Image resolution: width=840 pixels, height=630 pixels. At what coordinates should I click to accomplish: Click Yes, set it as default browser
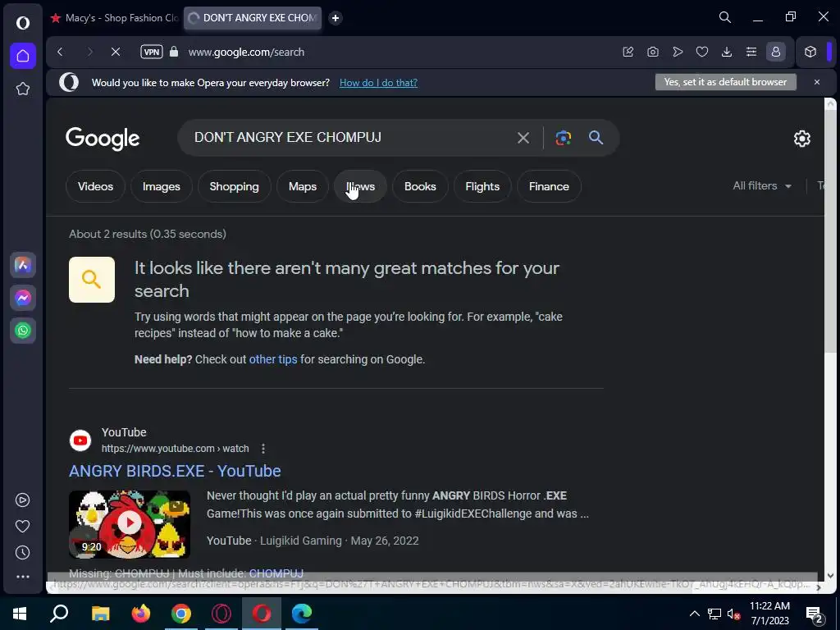click(x=725, y=82)
